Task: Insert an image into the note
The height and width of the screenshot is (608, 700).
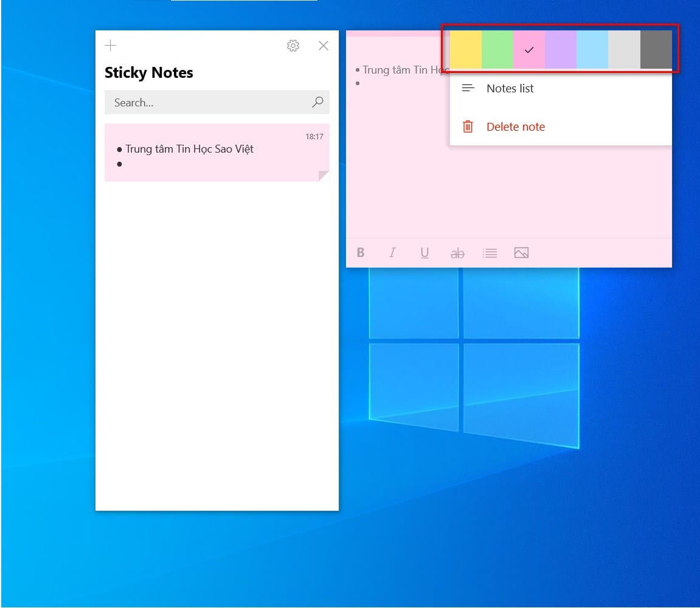Action: click(x=521, y=253)
